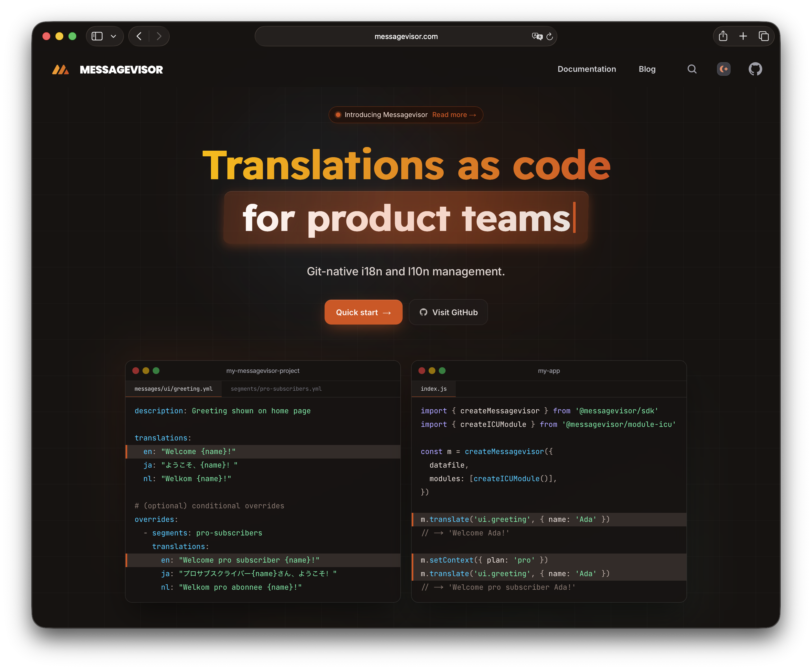Toggle dark mode theme switch
Screen dimensions: 812x670
(x=724, y=69)
